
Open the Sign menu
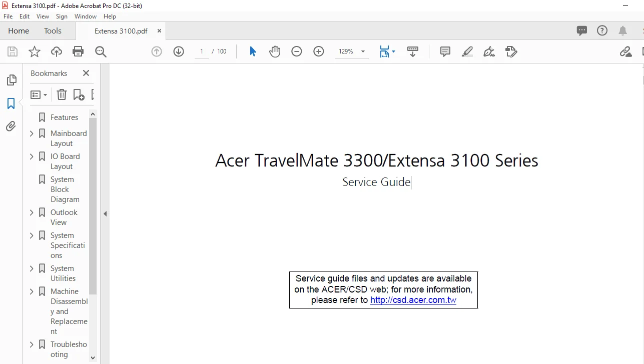coord(62,16)
